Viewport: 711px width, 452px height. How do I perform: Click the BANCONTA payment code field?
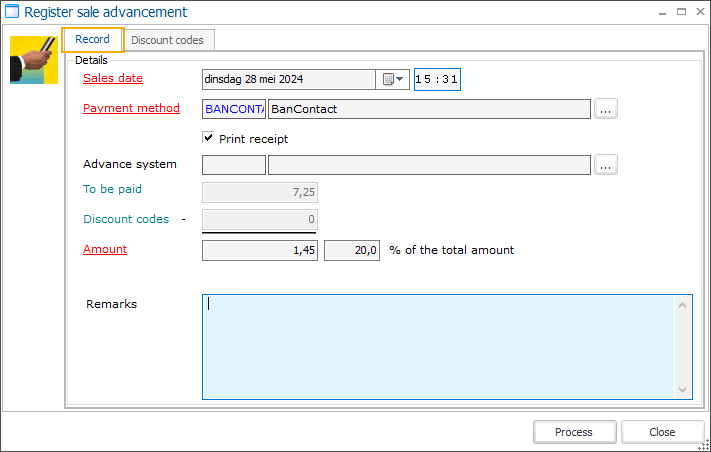tap(234, 109)
